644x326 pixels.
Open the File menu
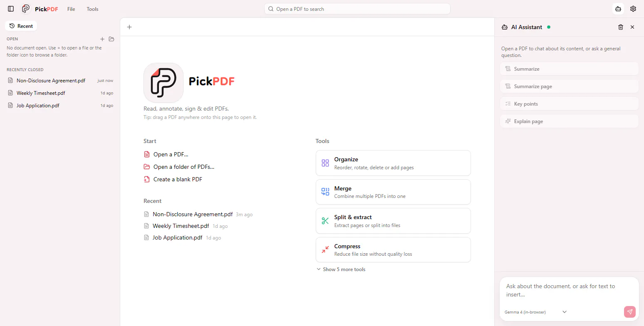coord(71,9)
